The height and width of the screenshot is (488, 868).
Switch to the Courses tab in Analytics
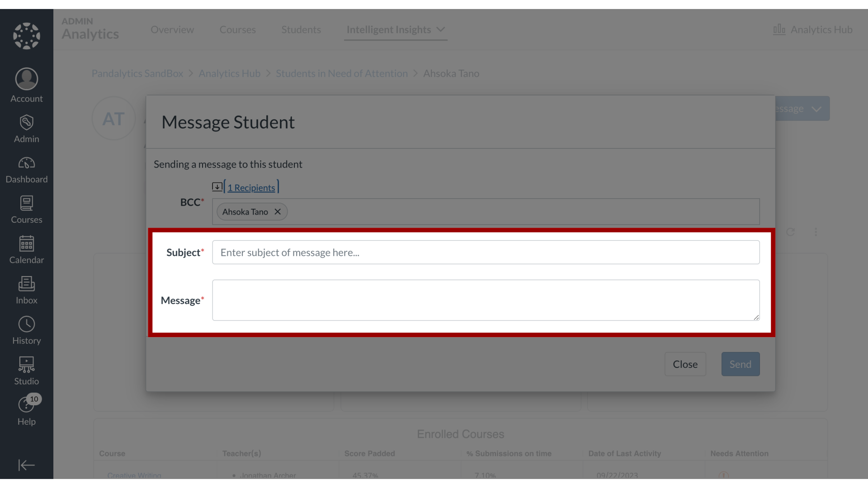[237, 30]
